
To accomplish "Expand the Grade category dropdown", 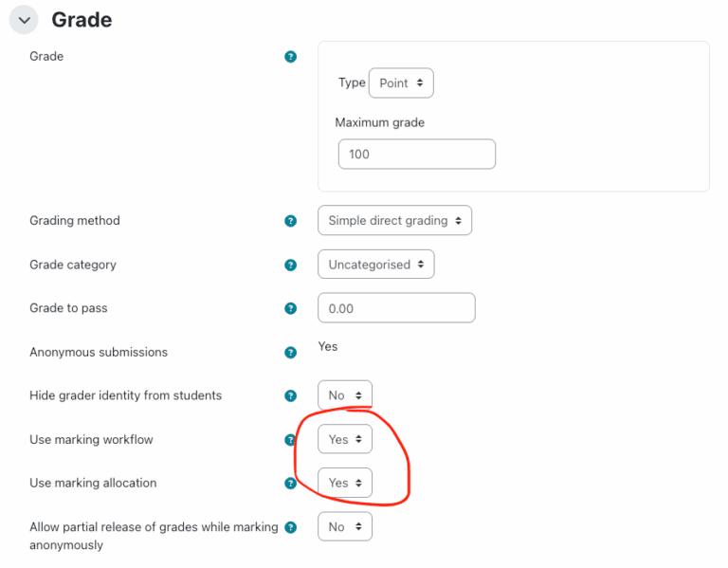I will point(376,265).
